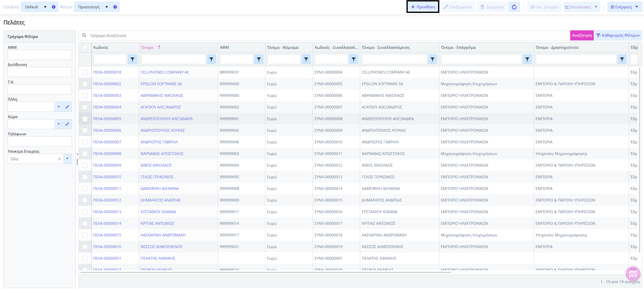The width and height of the screenshot is (644, 289).
Task: Check the row ΠΕΛΑ-00000008 checkbox
Action: click(x=85, y=154)
